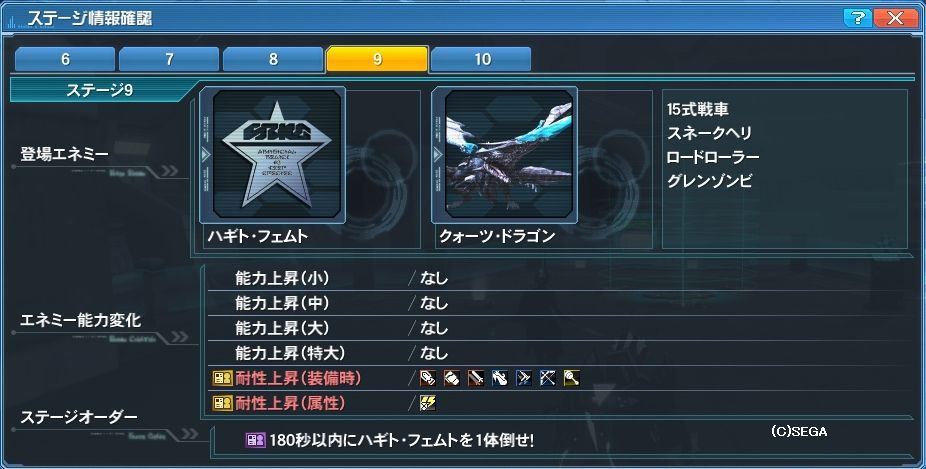Select the ハギト・フェムト enemy thumbnail
Viewport: 926px width, 469px height.
[x=277, y=155]
